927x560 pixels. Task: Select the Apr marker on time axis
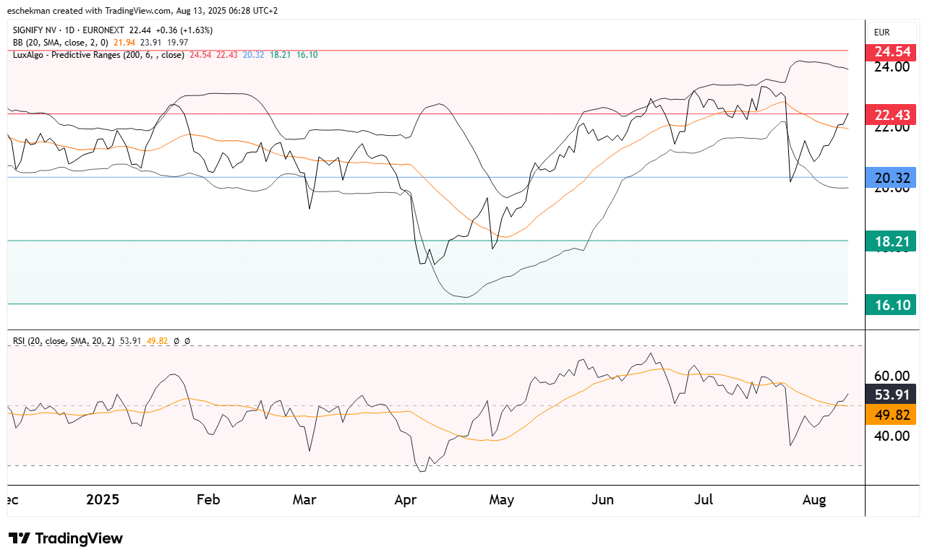pos(403,500)
